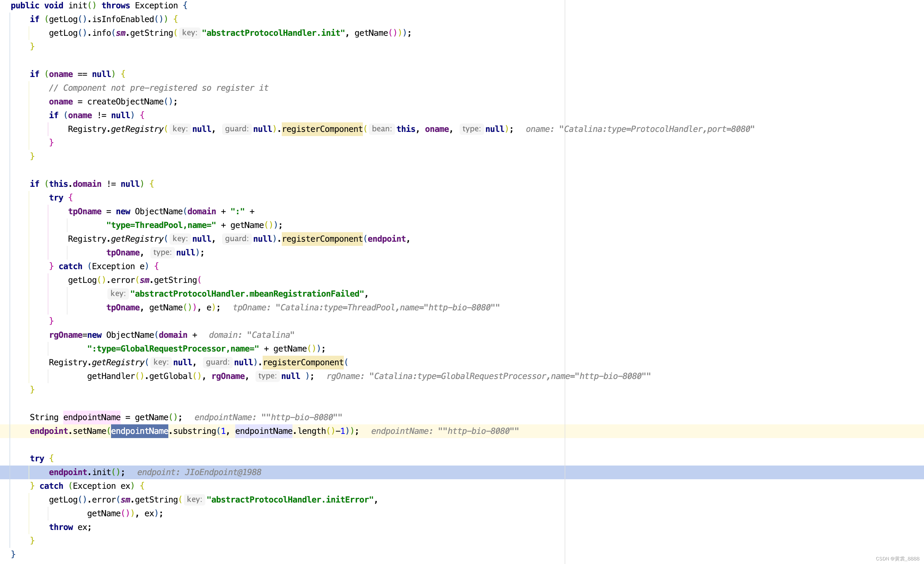Click the "abstractProtocolHandler.initError" string

(290, 500)
